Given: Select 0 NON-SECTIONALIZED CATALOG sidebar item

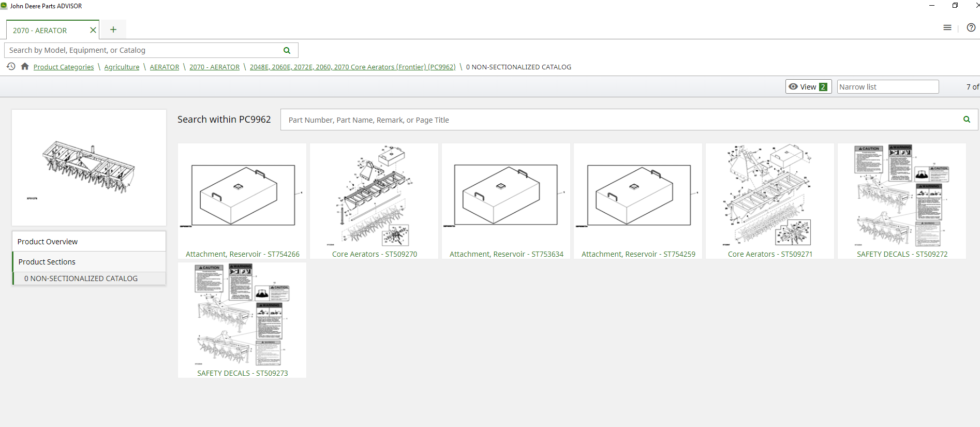Looking at the screenshot, I should [x=89, y=278].
